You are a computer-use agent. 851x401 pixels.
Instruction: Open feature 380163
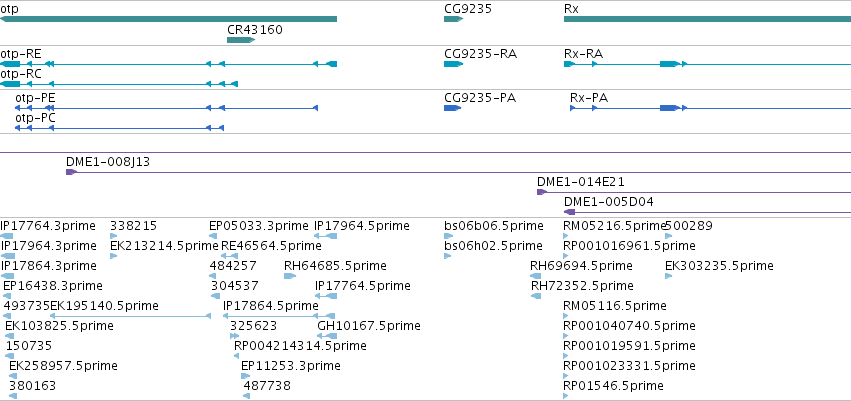click(x=13, y=396)
